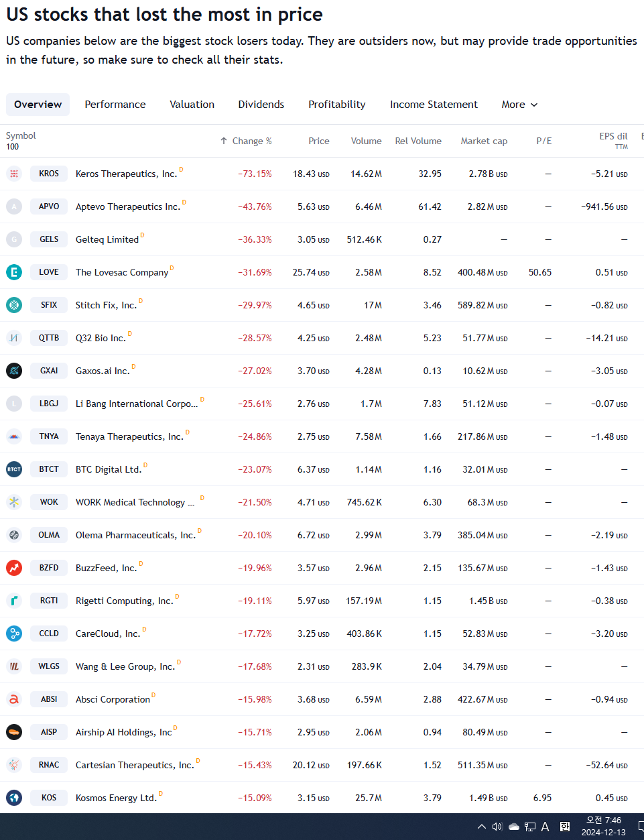Show hidden taskbar icons chevron
Viewport: 644px width, 840px height.
point(482,827)
